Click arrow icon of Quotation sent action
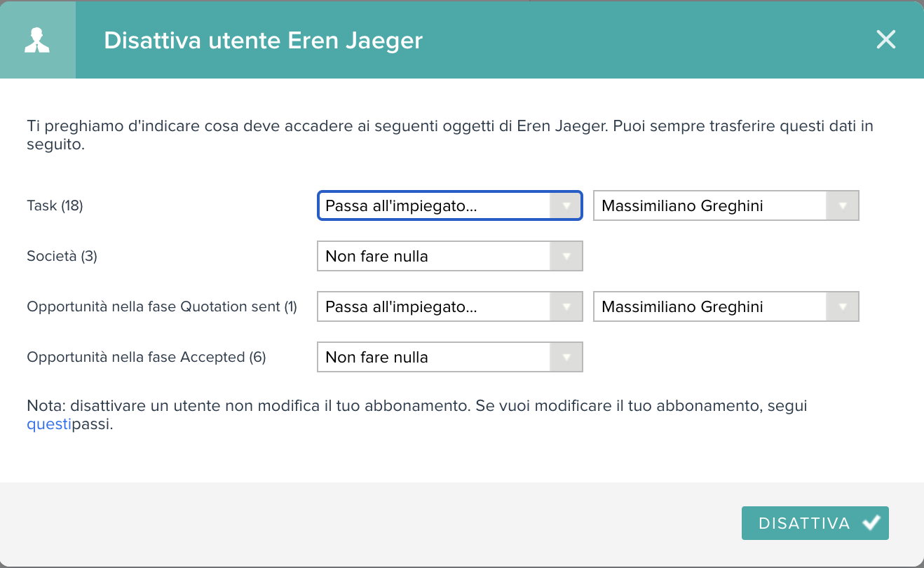Image resolution: width=924 pixels, height=568 pixels. pos(566,307)
